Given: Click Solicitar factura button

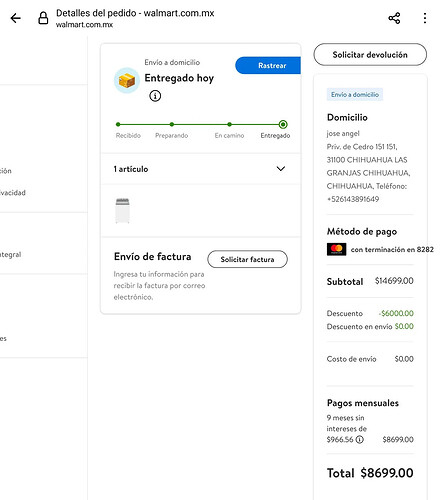Looking at the screenshot, I should tap(247, 259).
